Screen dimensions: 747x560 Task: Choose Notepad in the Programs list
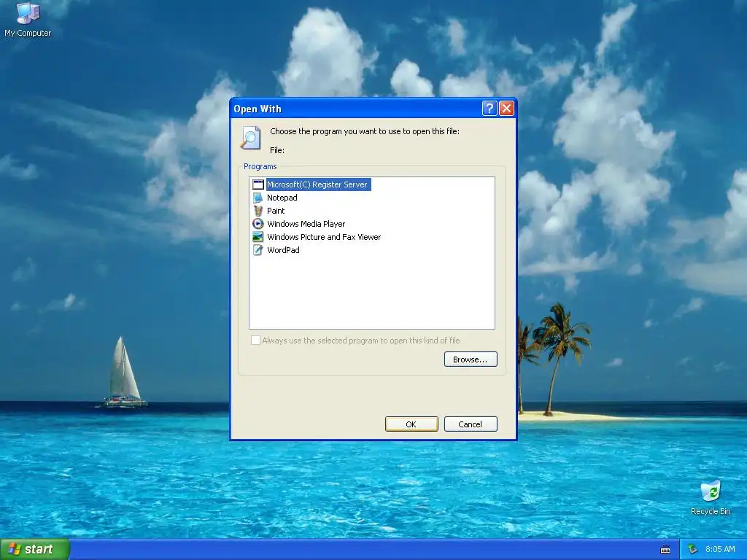[282, 198]
